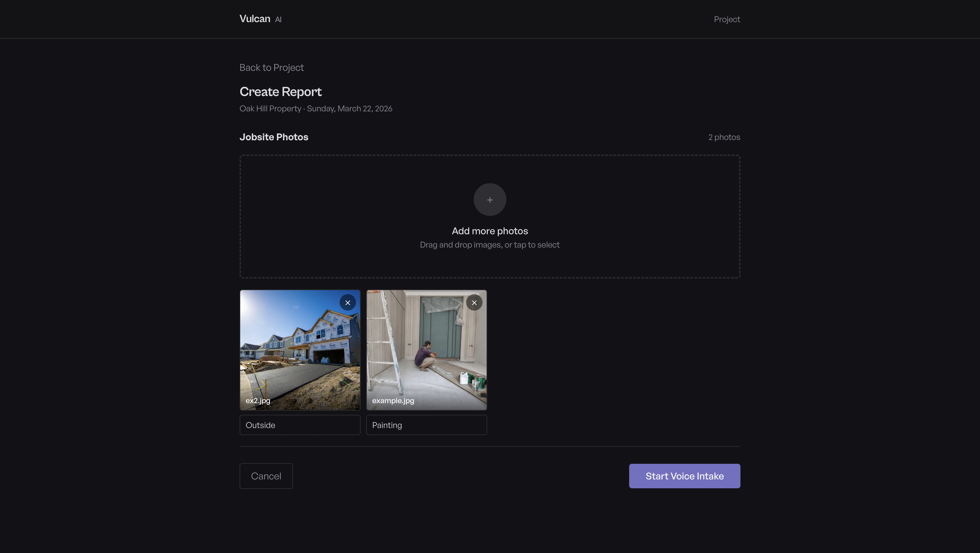Open the Project nav link
The height and width of the screenshot is (553, 980).
pyautogui.click(x=726, y=19)
